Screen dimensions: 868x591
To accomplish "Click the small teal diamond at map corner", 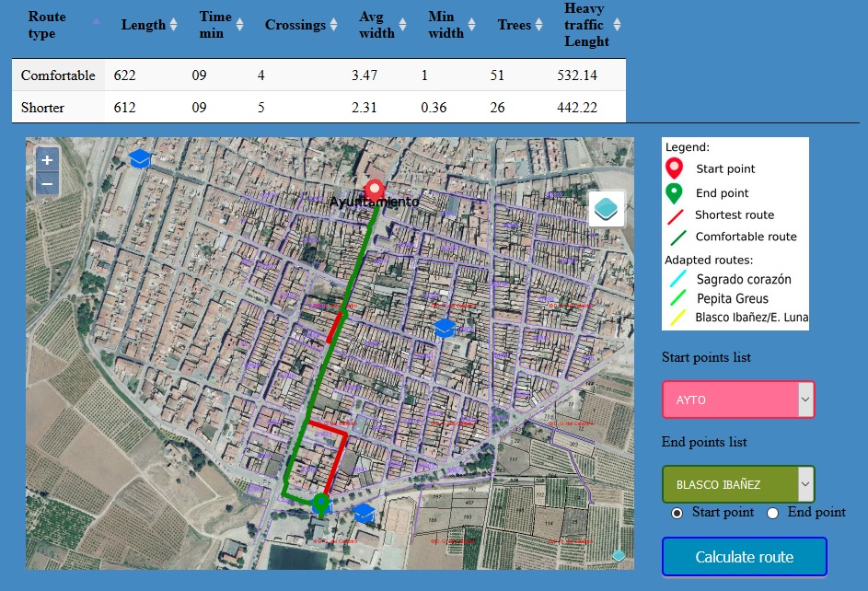I will click(619, 555).
